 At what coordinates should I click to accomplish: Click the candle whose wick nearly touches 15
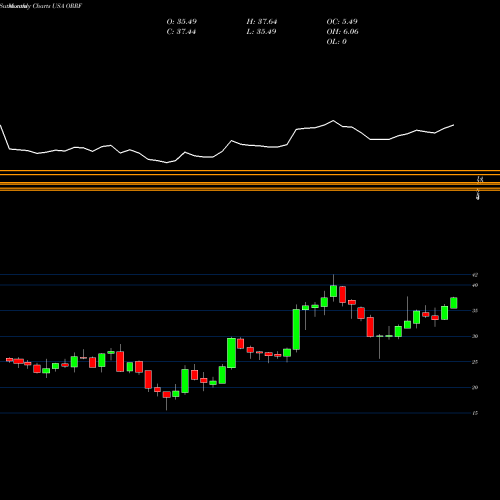coord(166,395)
